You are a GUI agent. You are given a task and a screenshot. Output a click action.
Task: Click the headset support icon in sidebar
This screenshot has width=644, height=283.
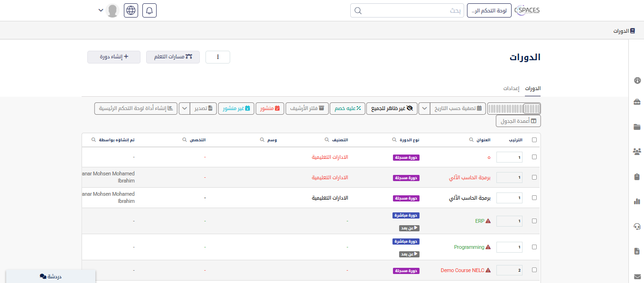coord(637,226)
